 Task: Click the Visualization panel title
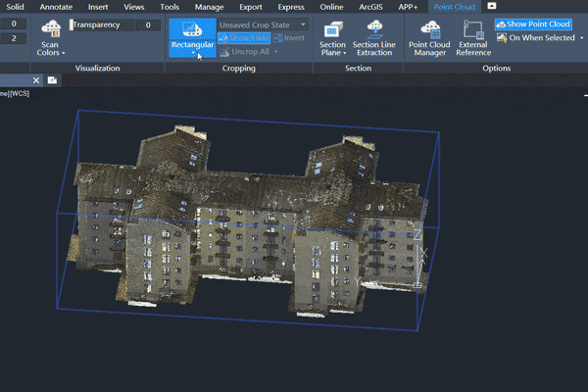click(x=97, y=68)
